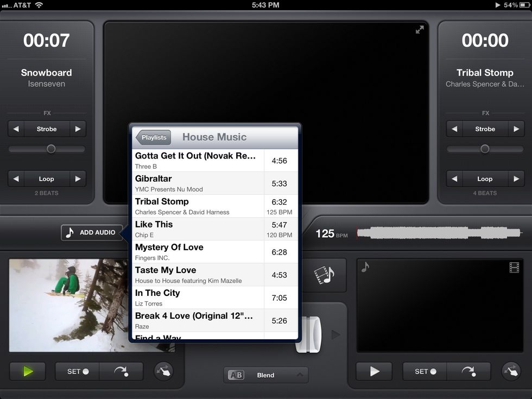Image resolution: width=532 pixels, height=399 pixels.
Task: Toggle Loop on the Tribal Stomp deck
Action: [485, 179]
